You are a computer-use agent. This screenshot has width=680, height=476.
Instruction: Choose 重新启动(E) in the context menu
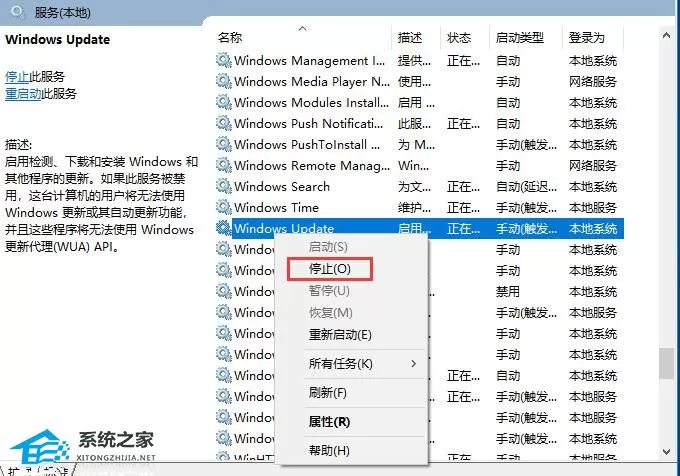(340, 335)
